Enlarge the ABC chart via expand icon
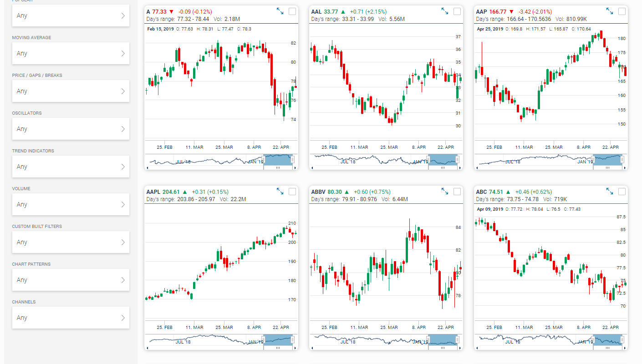The height and width of the screenshot is (364, 642). coord(610,192)
